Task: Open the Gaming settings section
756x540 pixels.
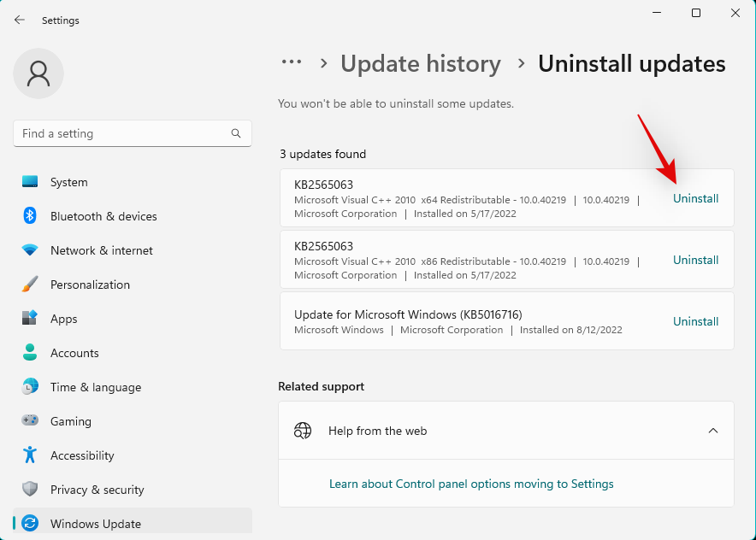Action: (29, 421)
